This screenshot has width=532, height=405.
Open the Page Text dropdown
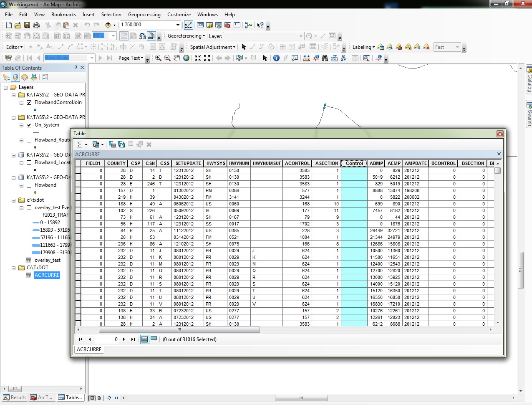point(131,58)
